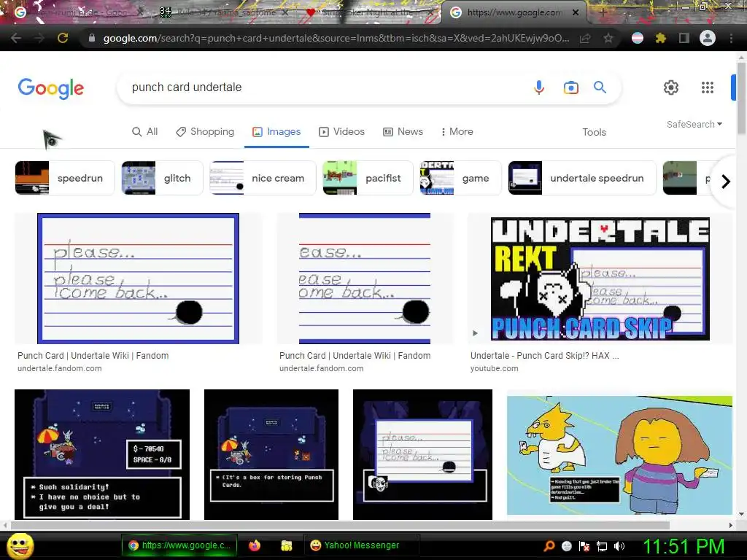The image size is (747, 560).
Task: Open the SafeSearch dropdown
Action: click(694, 124)
